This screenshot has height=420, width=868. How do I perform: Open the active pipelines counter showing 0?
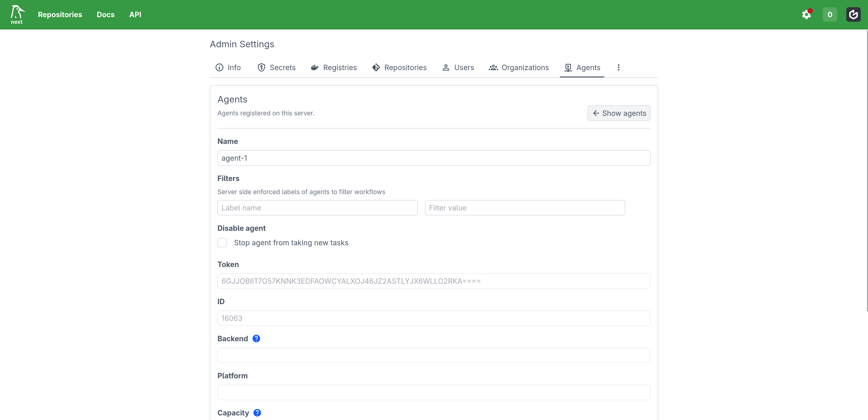[830, 14]
